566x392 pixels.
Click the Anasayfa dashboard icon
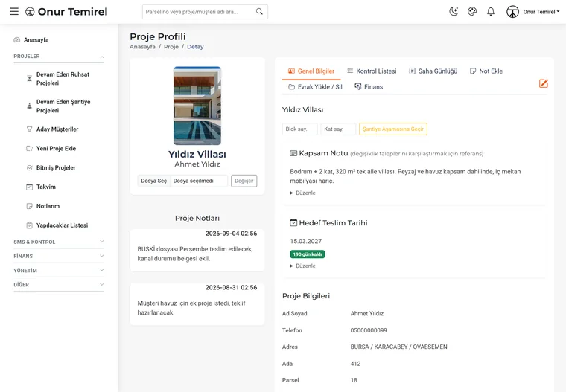17,39
